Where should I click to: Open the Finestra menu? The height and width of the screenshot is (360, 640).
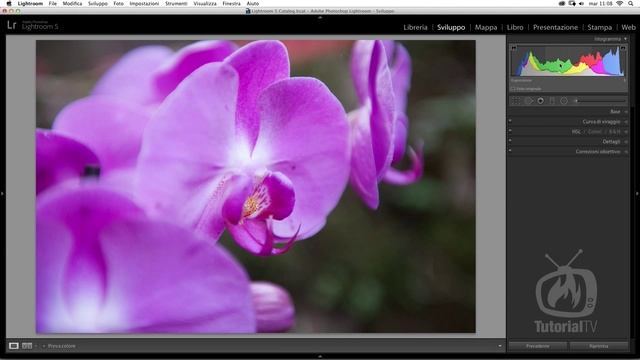[x=231, y=3]
